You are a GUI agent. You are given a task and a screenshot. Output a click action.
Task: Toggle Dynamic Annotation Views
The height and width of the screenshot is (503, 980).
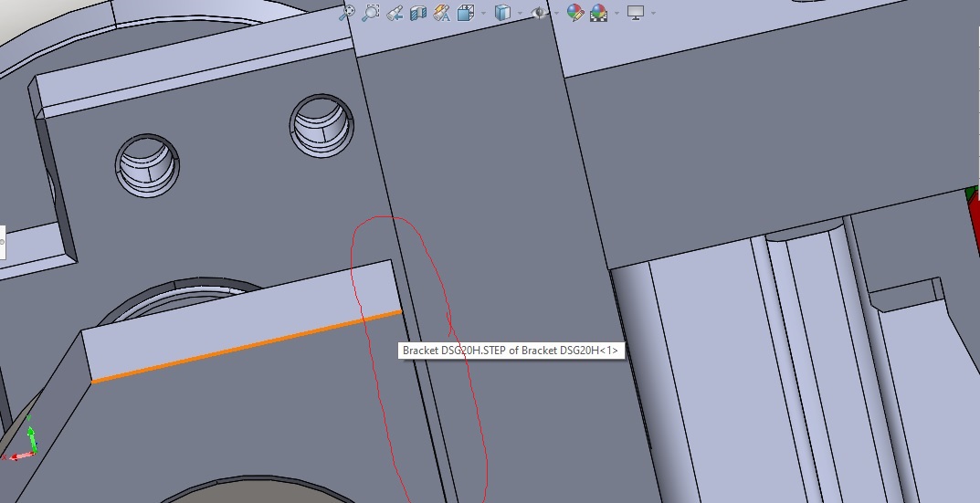coord(442,13)
